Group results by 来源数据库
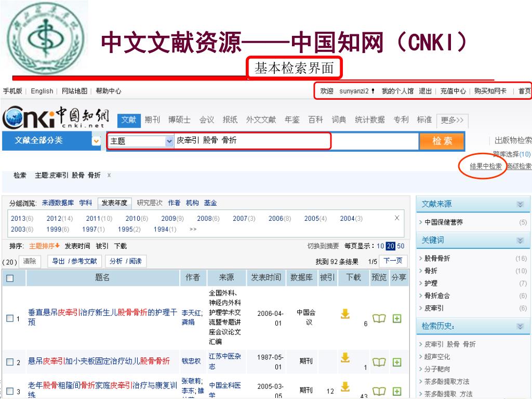The image size is (532, 399). [x=58, y=203]
